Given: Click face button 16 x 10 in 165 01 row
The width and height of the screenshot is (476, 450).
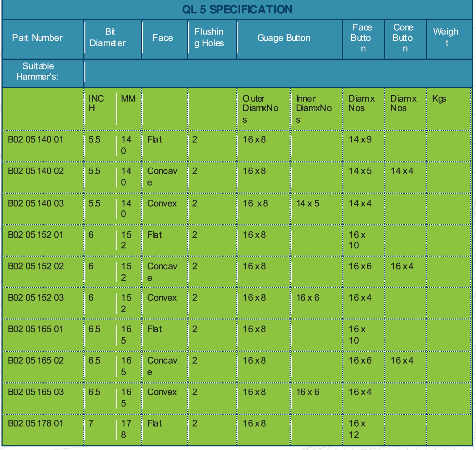Looking at the screenshot, I should (357, 335).
